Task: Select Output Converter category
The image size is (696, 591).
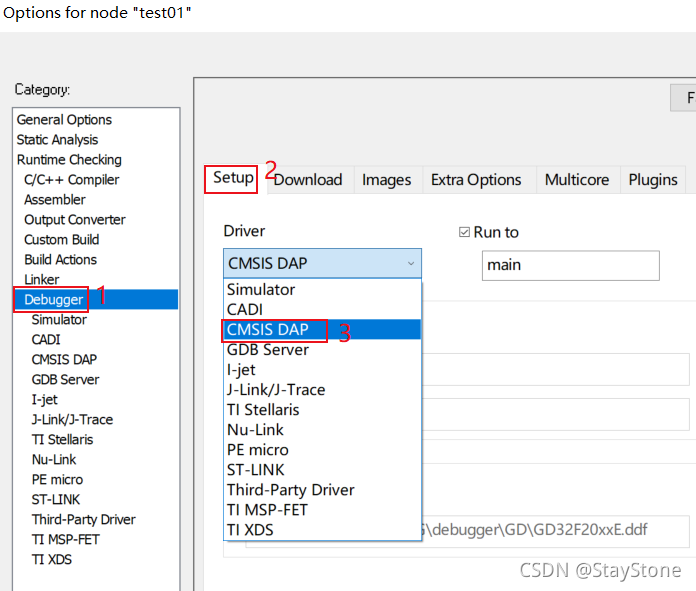Action: [x=75, y=220]
